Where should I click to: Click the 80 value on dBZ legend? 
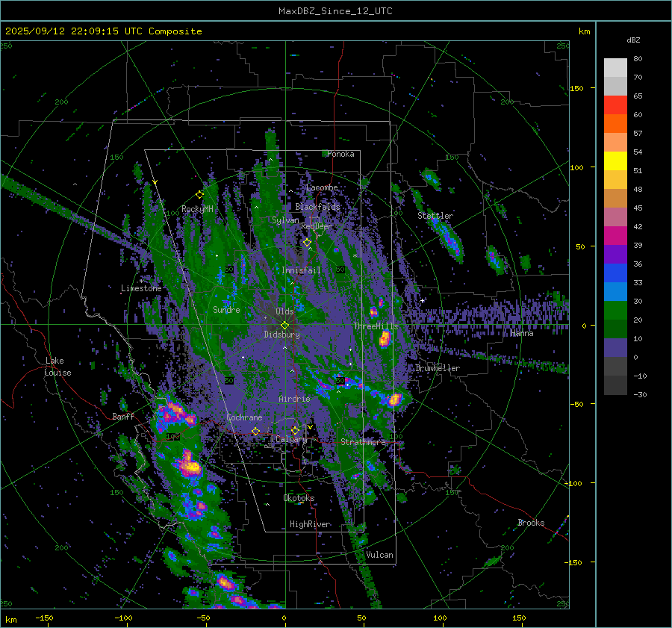click(x=638, y=59)
